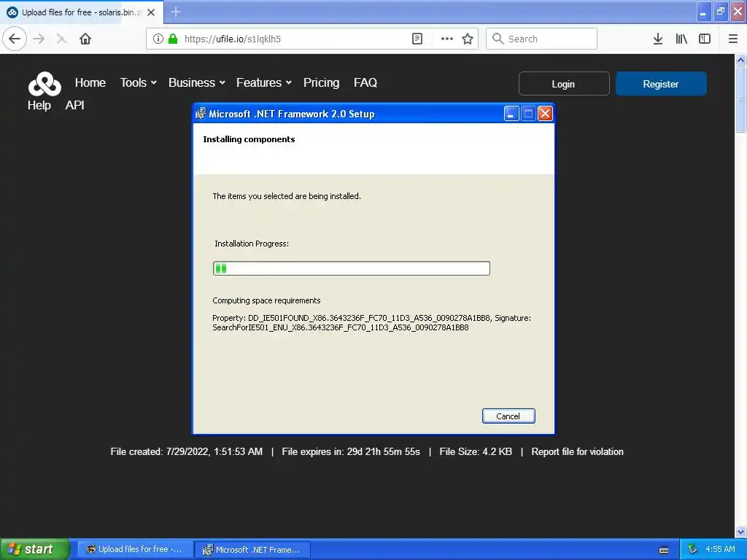Go back using Firefox back arrow
The image size is (747, 560).
coord(15,39)
